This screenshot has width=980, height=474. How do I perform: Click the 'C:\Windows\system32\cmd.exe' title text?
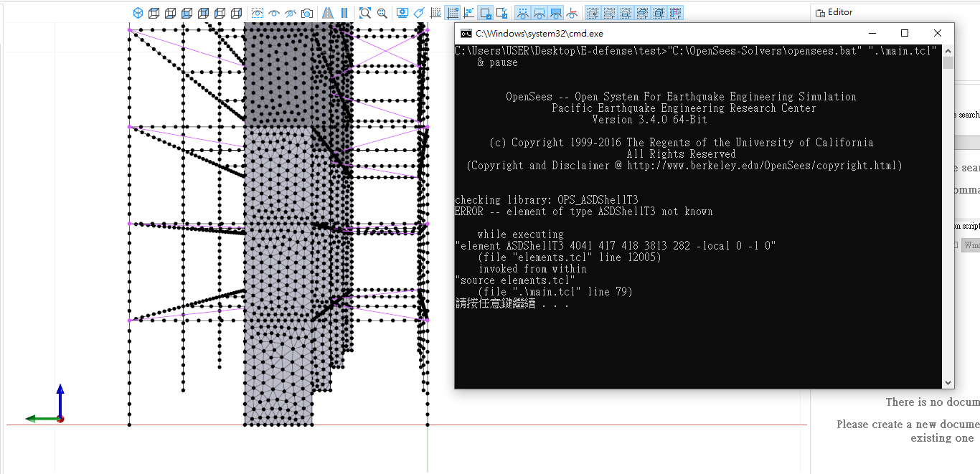pyautogui.click(x=539, y=33)
